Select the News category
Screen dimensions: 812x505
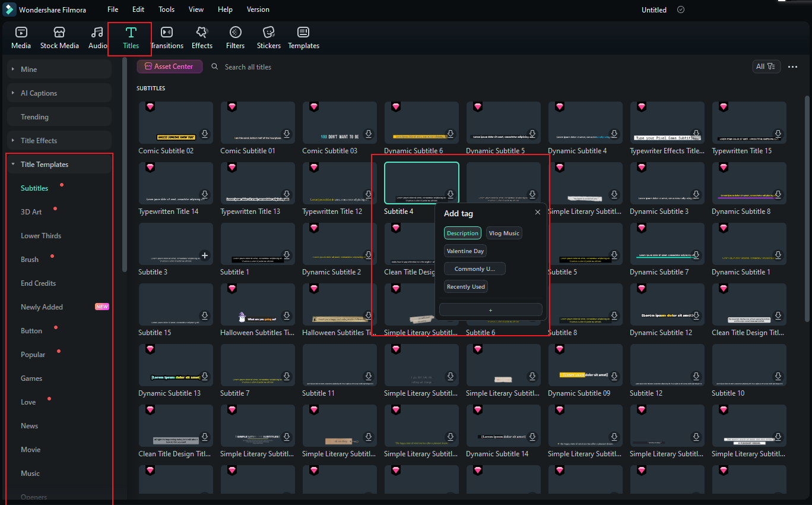pyautogui.click(x=30, y=425)
